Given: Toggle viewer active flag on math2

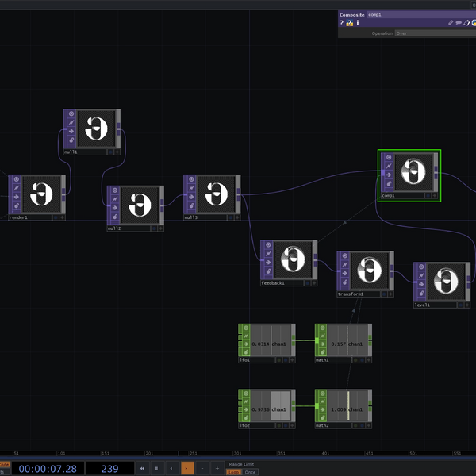Looking at the screenshot, I should [323, 393].
